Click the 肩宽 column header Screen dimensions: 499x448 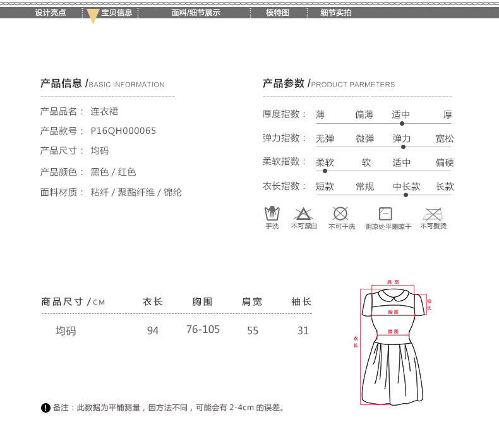pyautogui.click(x=252, y=301)
